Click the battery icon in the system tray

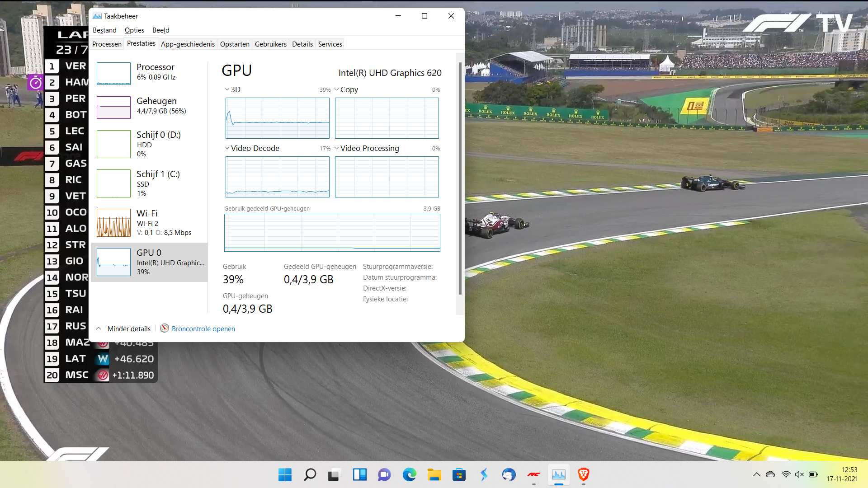click(x=814, y=474)
